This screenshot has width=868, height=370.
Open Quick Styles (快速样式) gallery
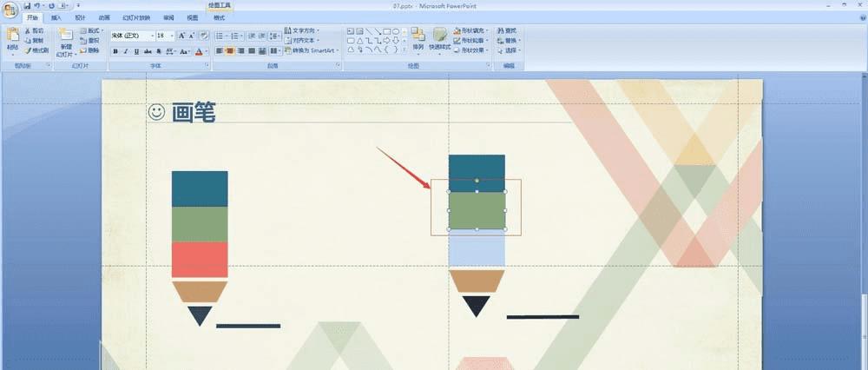tap(440, 40)
